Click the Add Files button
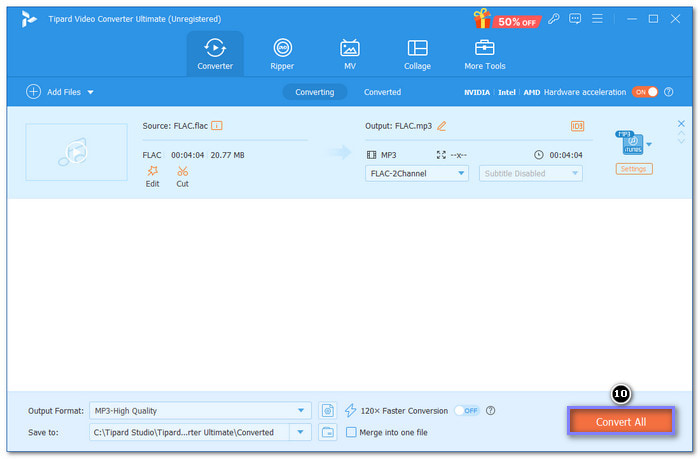This screenshot has height=459, width=700. [54, 92]
